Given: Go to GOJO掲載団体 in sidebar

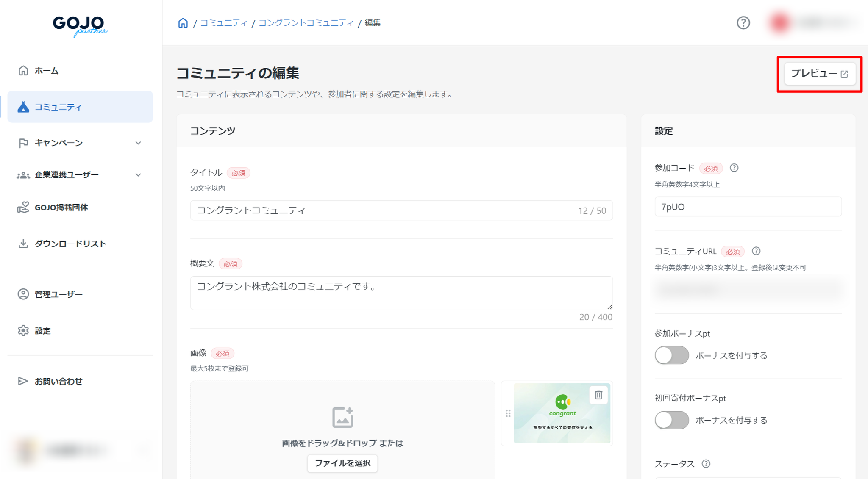Looking at the screenshot, I should click(x=61, y=208).
